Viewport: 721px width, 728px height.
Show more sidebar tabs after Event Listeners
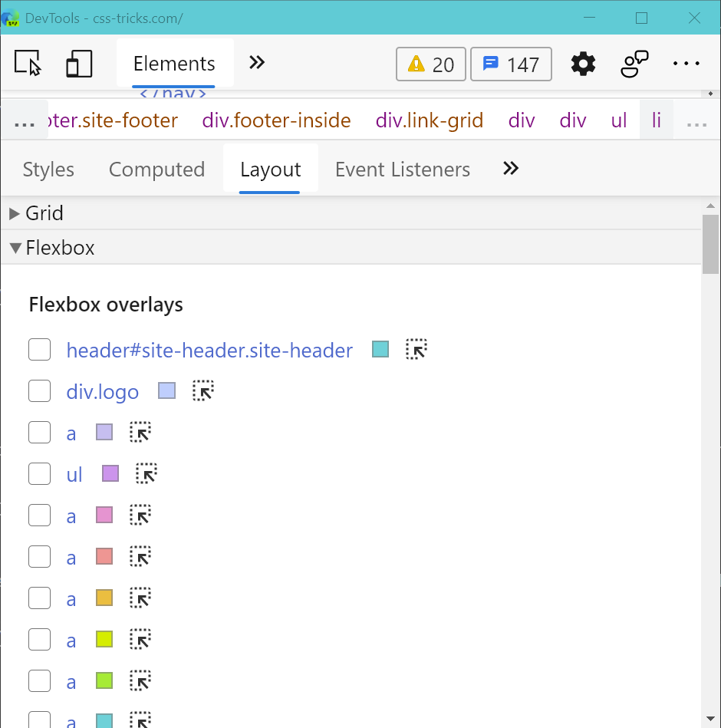point(511,169)
